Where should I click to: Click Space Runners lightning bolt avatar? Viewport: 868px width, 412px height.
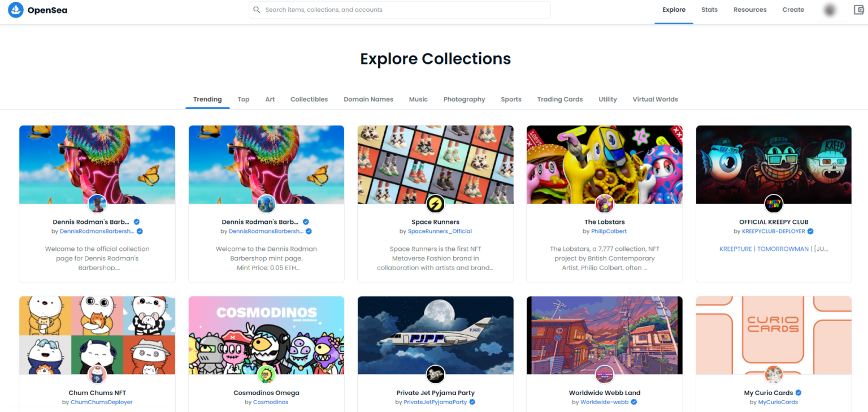pyautogui.click(x=435, y=203)
